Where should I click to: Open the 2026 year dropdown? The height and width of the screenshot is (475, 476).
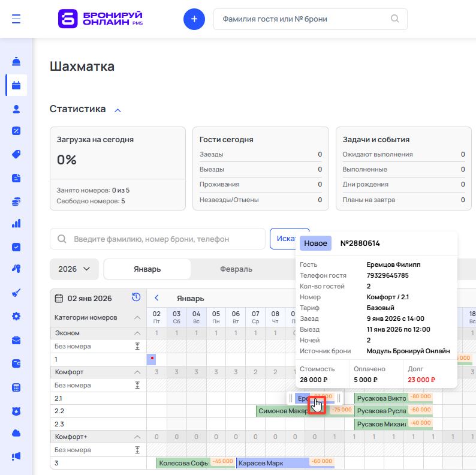point(74,269)
